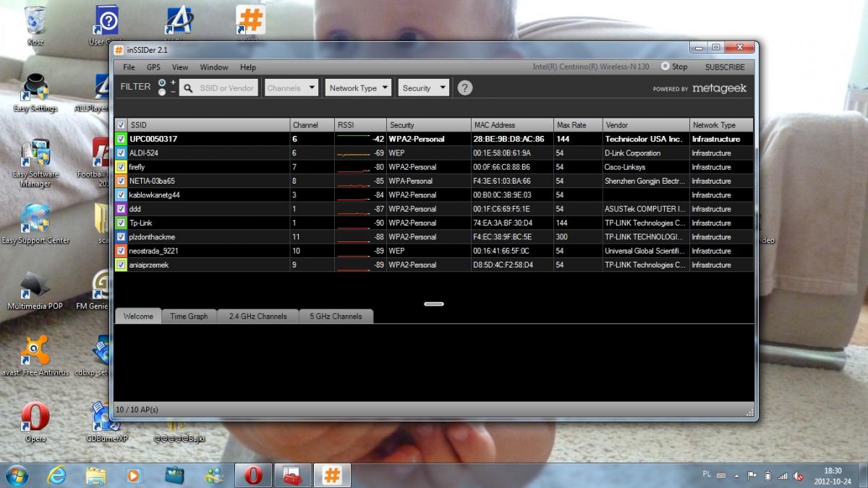Click the panel splitter handle

(x=434, y=304)
